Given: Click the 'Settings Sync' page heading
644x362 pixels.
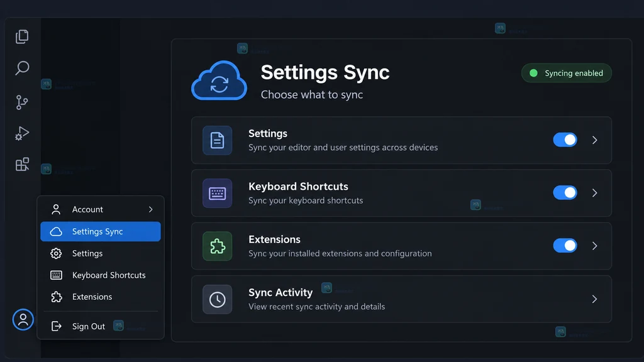Looking at the screenshot, I should pos(325,72).
